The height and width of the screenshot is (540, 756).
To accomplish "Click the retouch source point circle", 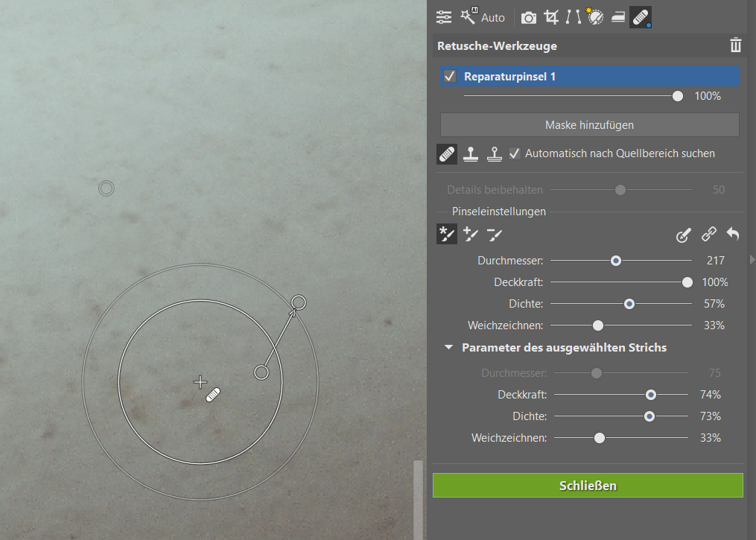I will 298,302.
